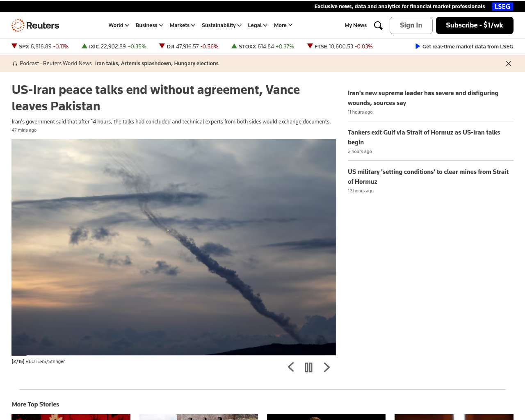Viewport: 525px width, 420px height.
Task: Click the headphones podcast icon
Action: [15, 64]
